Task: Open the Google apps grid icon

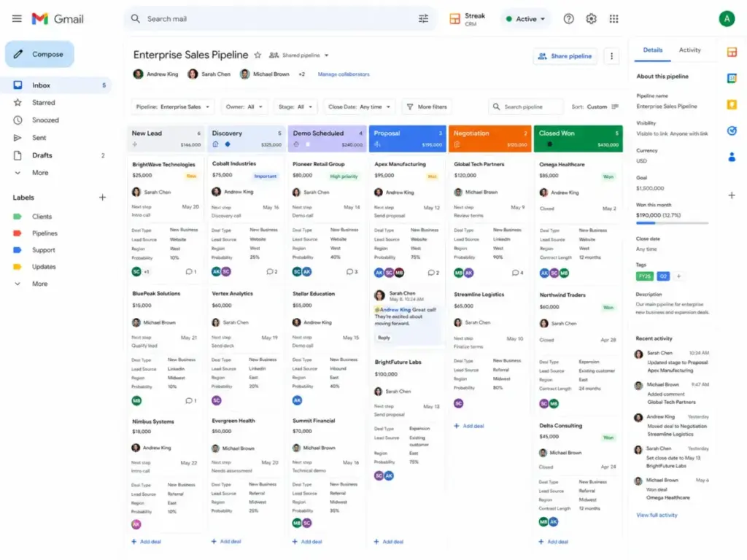Action: (614, 18)
